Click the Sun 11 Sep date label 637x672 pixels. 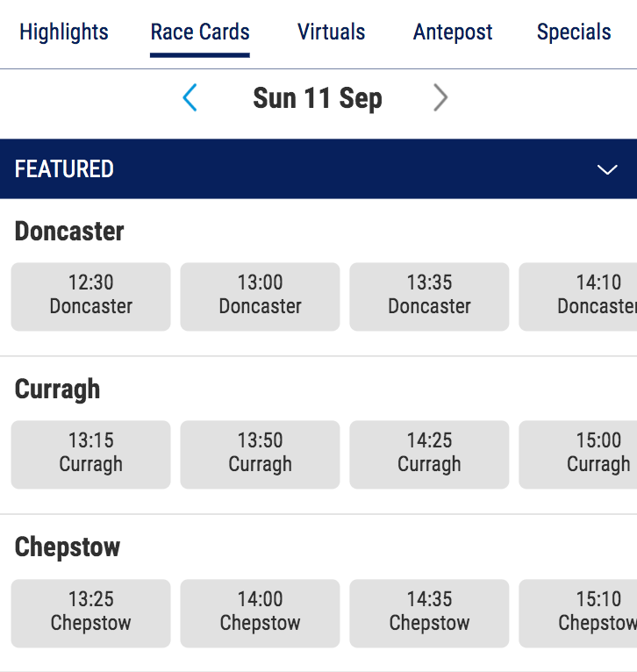pyautogui.click(x=318, y=97)
